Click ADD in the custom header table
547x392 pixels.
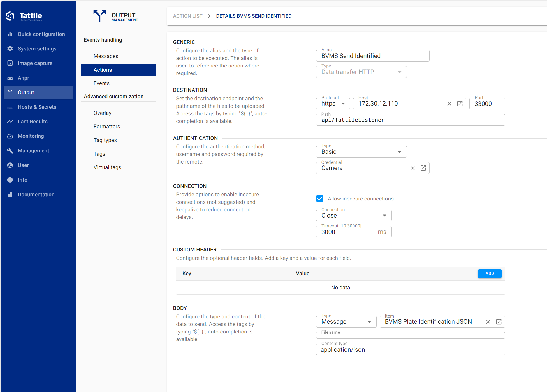click(x=490, y=274)
